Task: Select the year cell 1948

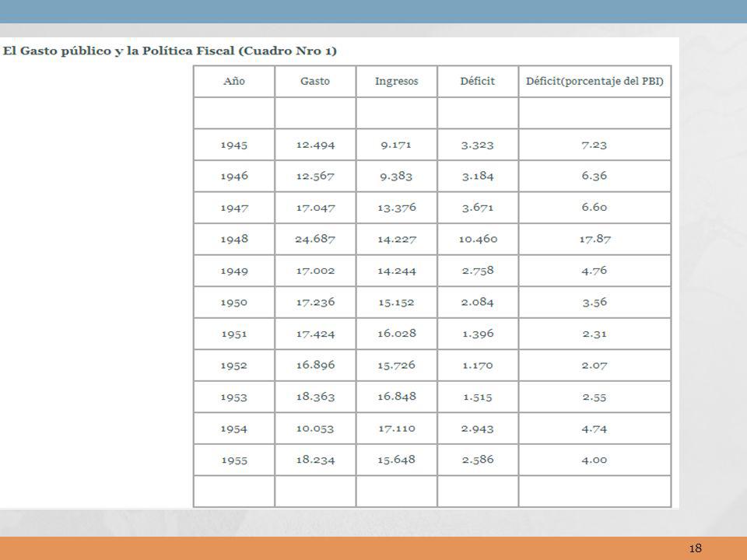Action: pos(234,239)
